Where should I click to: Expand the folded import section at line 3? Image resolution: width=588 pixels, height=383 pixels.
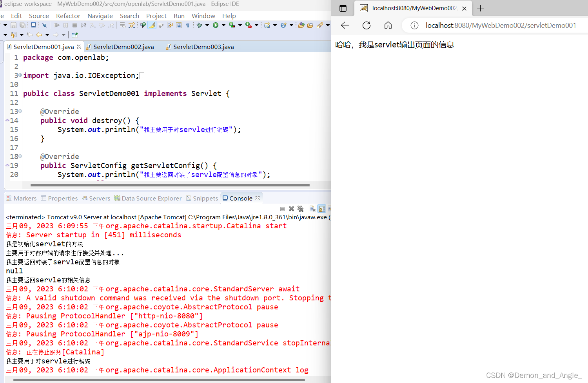point(20,75)
